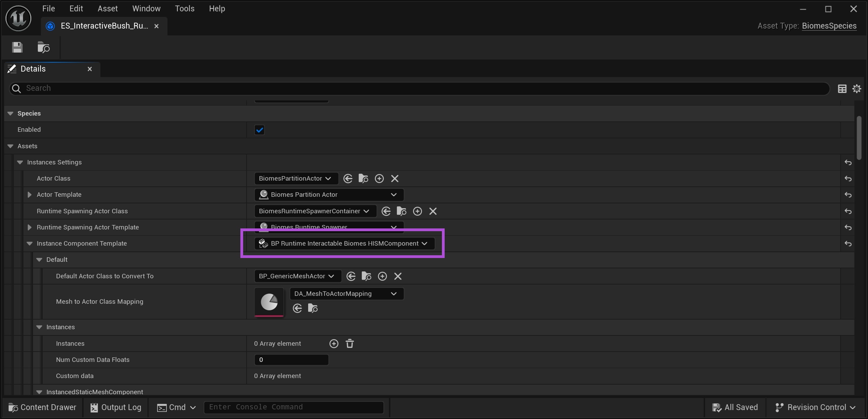The image size is (868, 419).
Task: Expand the Actor Template row
Action: tap(29, 195)
